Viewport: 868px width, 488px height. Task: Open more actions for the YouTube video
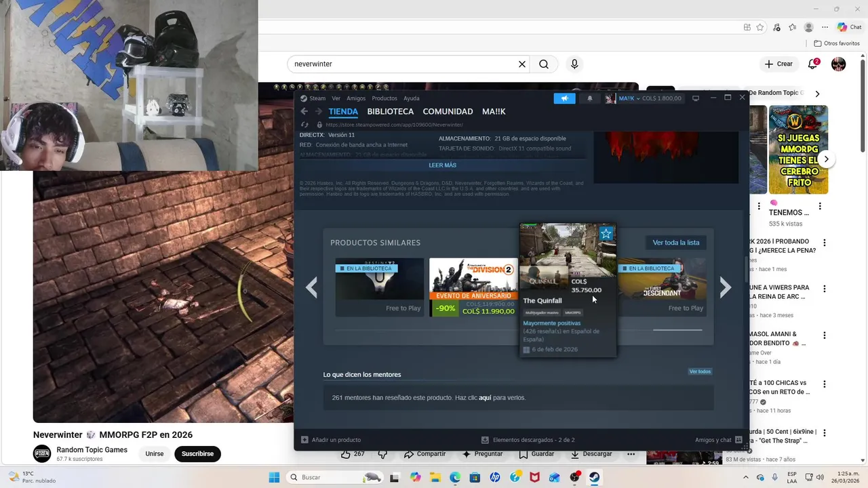(x=631, y=453)
